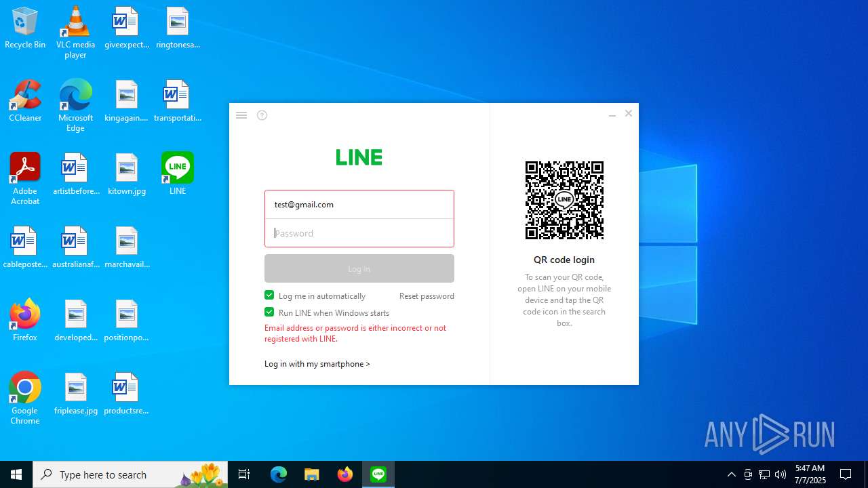Open the taskbar clock showing 5:47 AM
The width and height of the screenshot is (868, 488).
(x=810, y=474)
